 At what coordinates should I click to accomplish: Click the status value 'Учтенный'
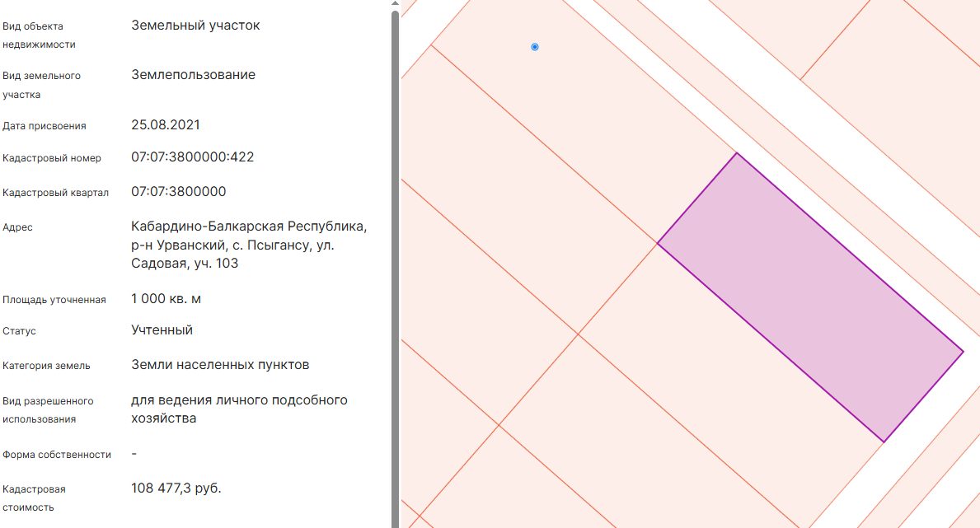(x=162, y=330)
